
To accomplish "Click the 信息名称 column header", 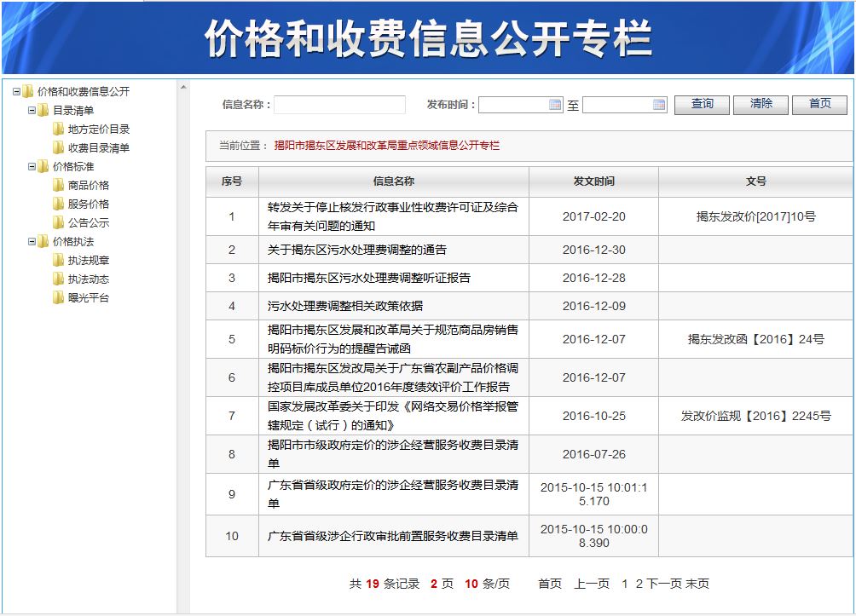I will 394,181.
